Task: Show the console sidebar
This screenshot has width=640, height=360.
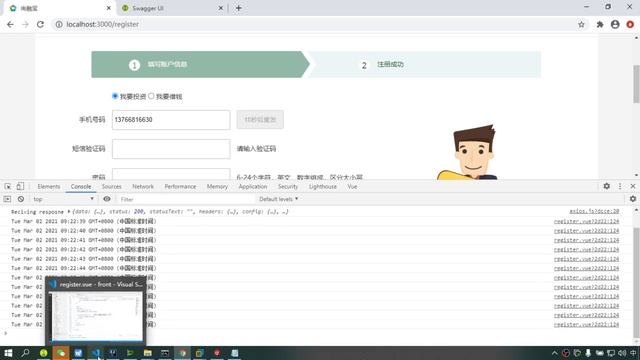Action: pyautogui.click(x=7, y=199)
